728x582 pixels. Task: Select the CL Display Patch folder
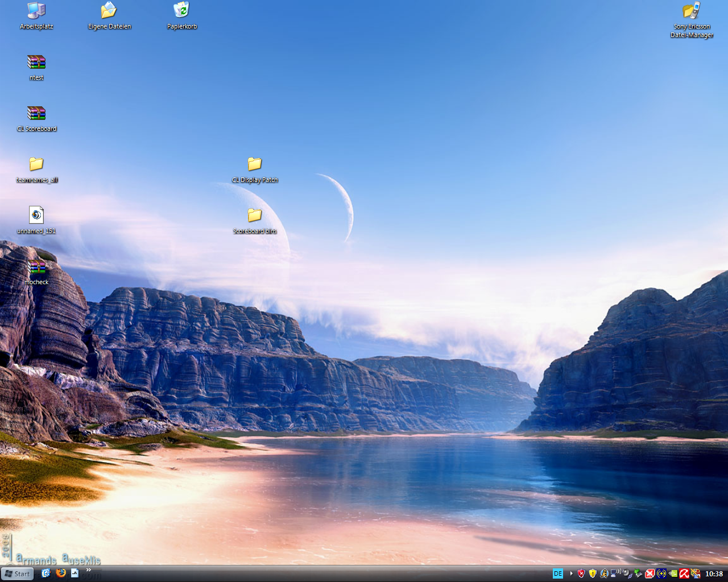click(254, 164)
